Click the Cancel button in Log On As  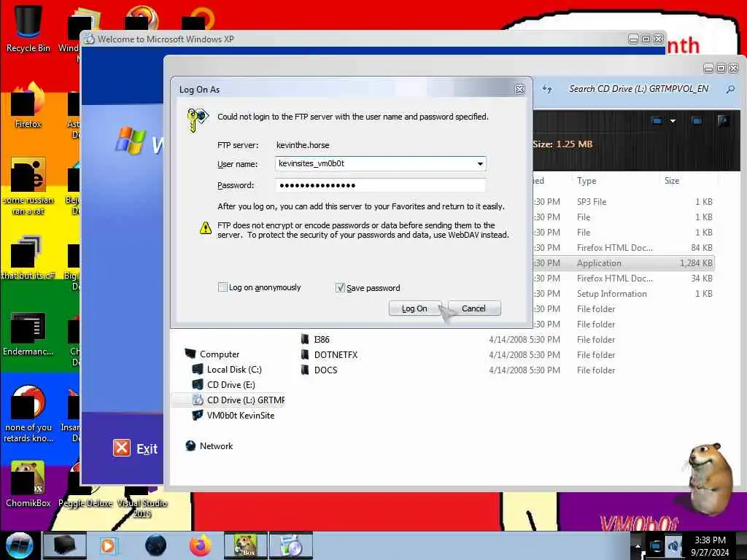474,308
